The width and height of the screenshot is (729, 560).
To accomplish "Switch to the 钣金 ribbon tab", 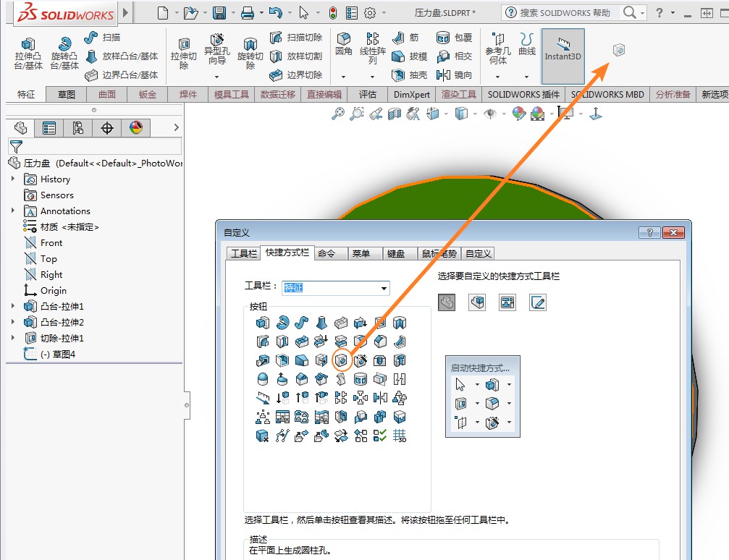I will point(148,94).
